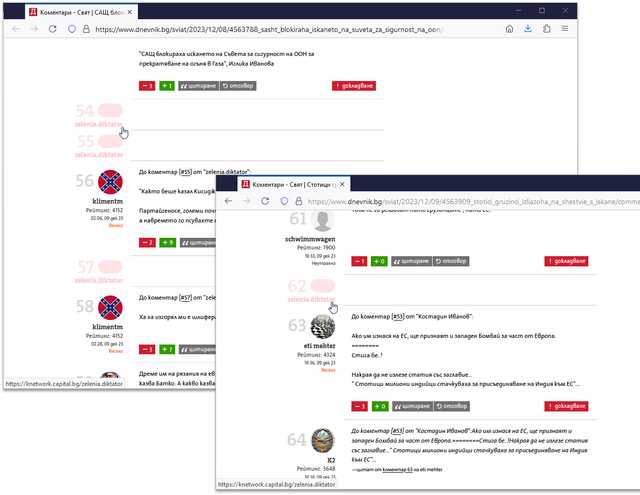Open shield tracking protection in front window

pos(284,201)
